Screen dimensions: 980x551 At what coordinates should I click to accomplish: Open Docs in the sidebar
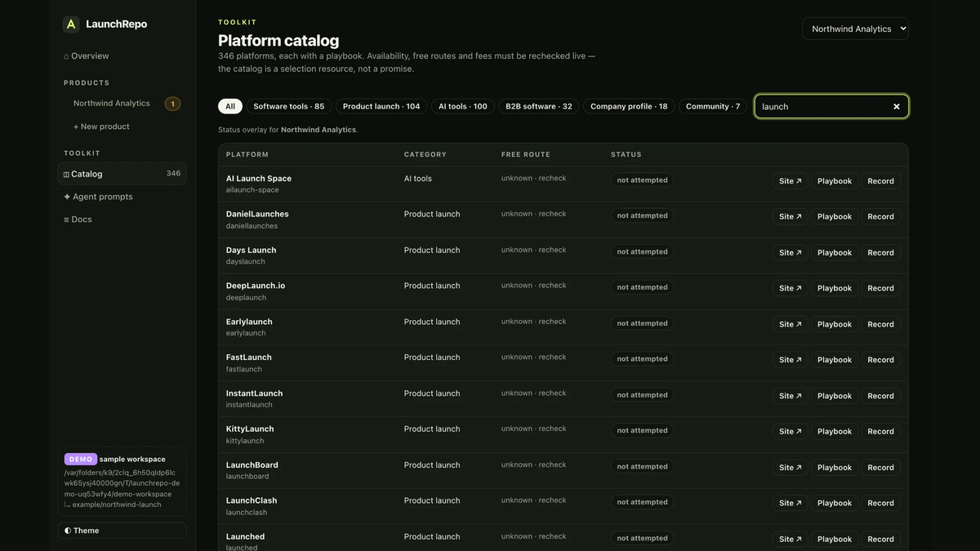(x=78, y=220)
